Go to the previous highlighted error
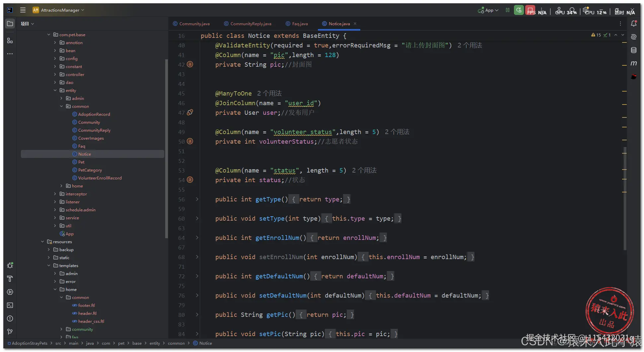The image size is (644, 352). (616, 35)
